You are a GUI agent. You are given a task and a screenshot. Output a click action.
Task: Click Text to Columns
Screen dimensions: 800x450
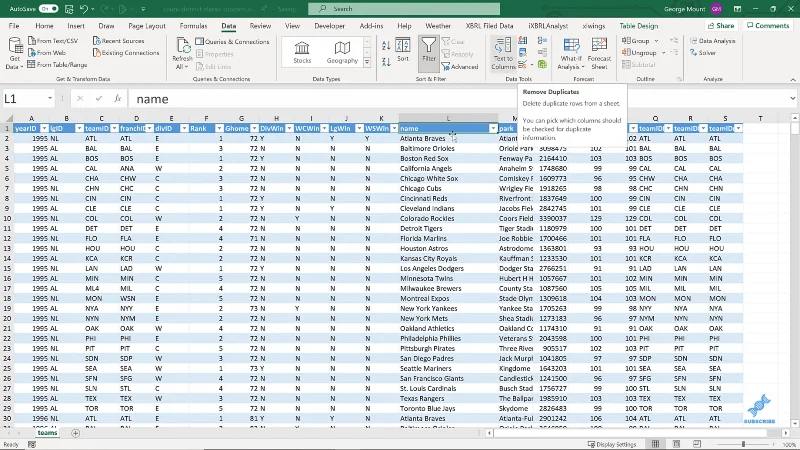(503, 53)
